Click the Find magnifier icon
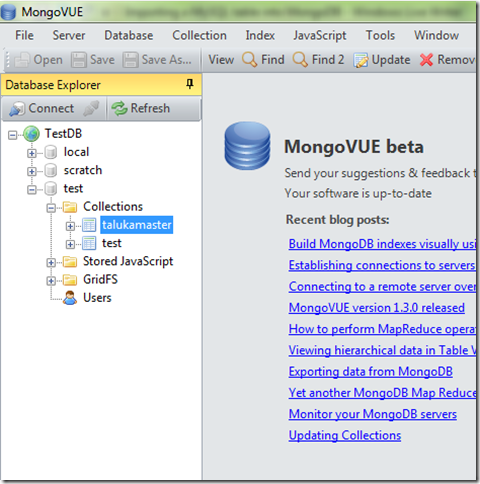Viewport: 480px width, 484px height. 250,60
